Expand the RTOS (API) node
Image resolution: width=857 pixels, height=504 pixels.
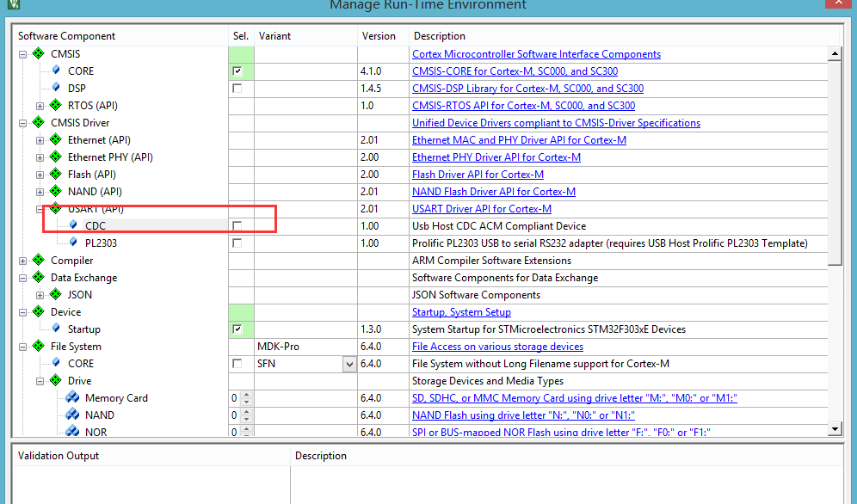point(40,106)
